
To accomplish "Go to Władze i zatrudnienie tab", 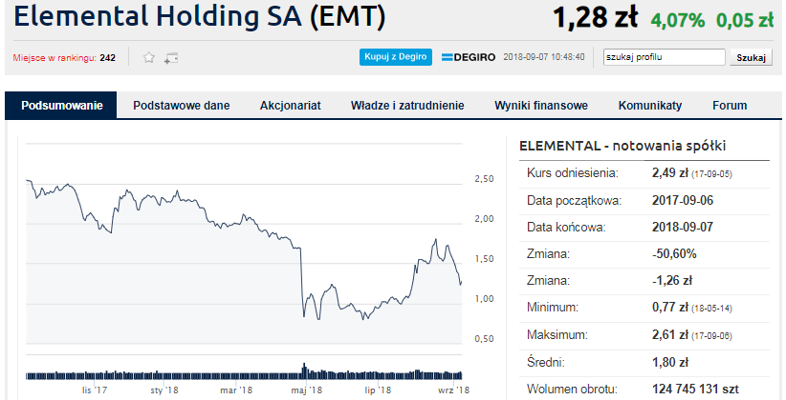I will click(407, 105).
